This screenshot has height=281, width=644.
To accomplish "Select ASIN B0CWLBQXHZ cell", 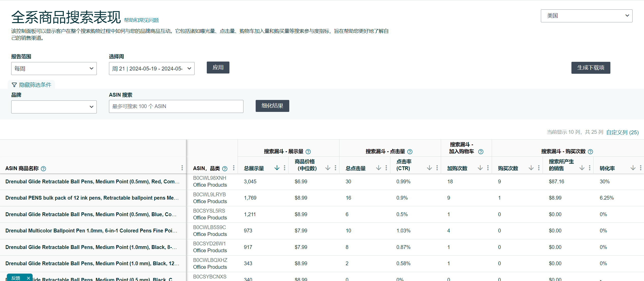I will 210,260.
